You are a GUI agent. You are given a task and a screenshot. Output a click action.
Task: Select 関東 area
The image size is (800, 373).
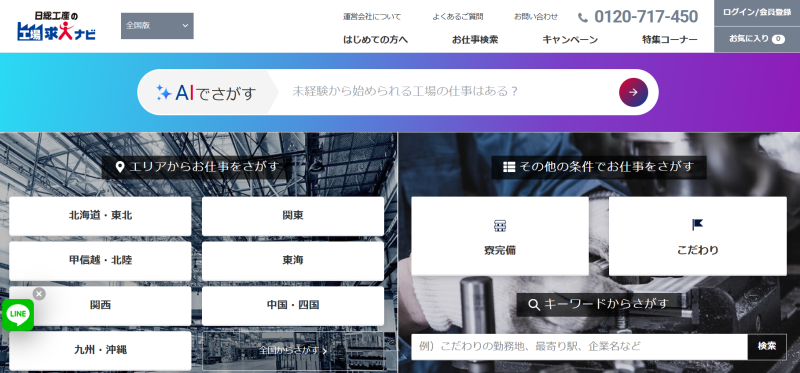coord(293,216)
